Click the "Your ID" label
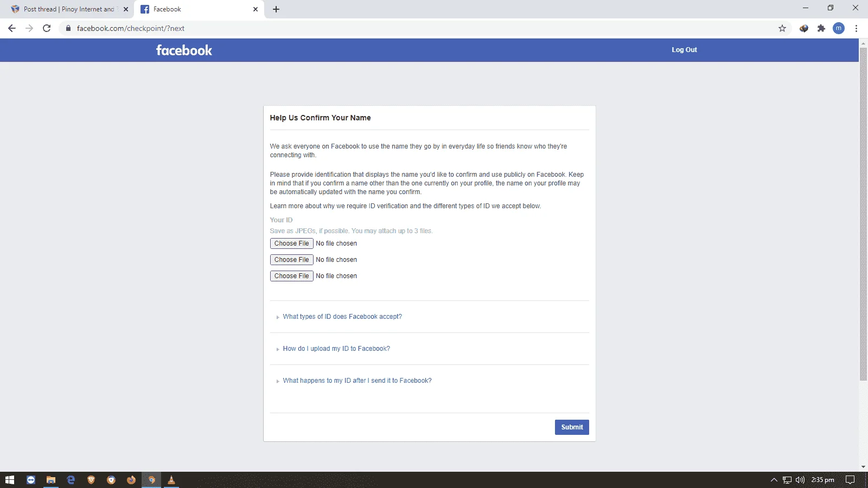This screenshot has height=488, width=868. (x=281, y=220)
